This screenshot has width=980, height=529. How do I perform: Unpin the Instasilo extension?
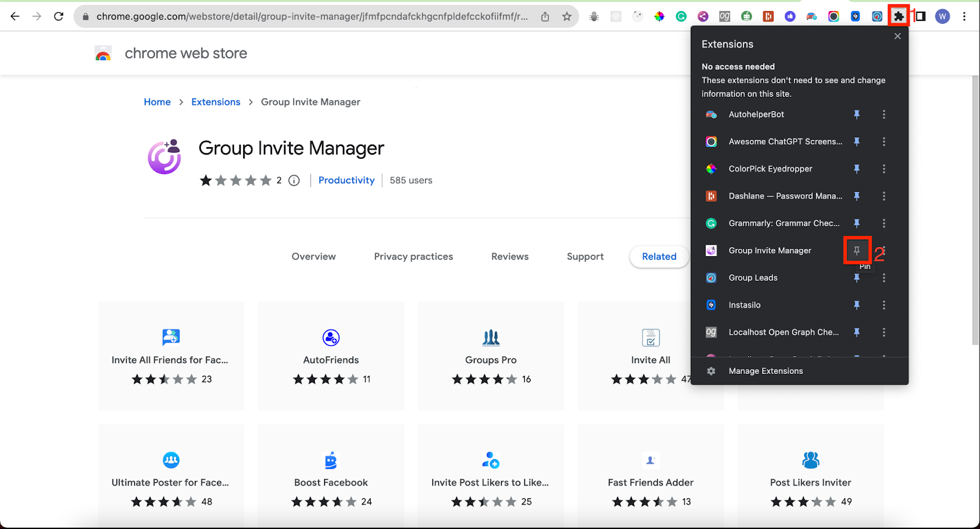pos(857,305)
